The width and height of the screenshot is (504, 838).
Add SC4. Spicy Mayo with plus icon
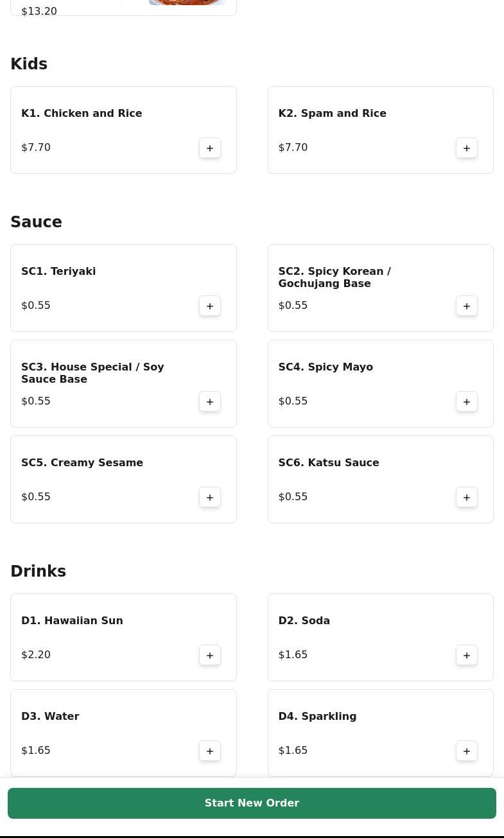tap(467, 402)
